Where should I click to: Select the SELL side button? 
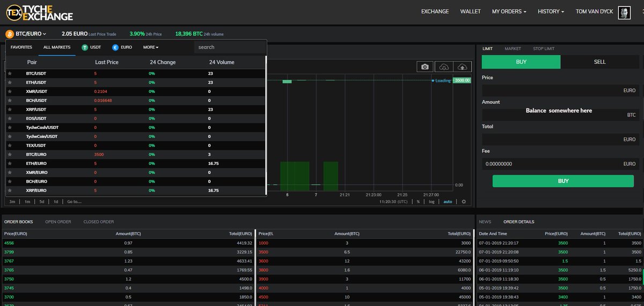[599, 62]
